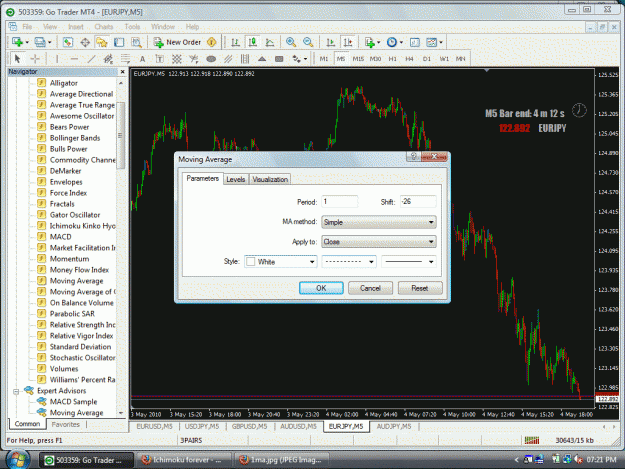Image resolution: width=625 pixels, height=469 pixels.
Task: Open the Insert menu
Action: click(x=76, y=27)
